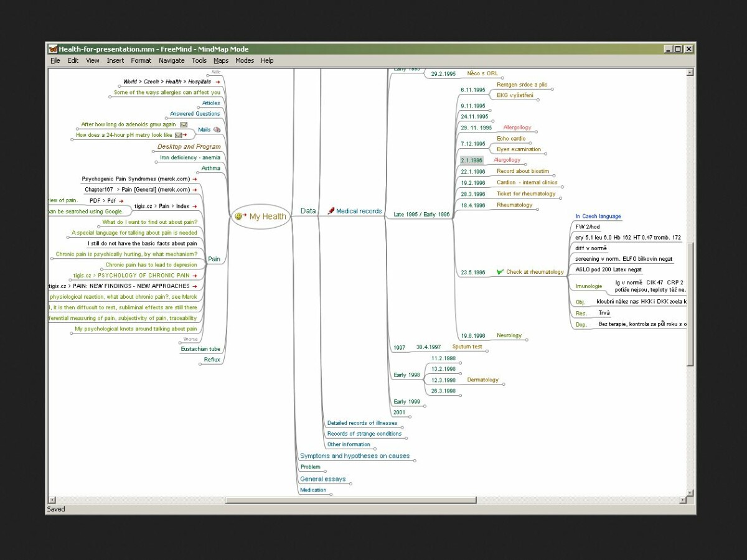Screen dimensions: 747x560
Task: Open the link arrow on Psychogenic Pain Syndromes node
Action: point(194,179)
